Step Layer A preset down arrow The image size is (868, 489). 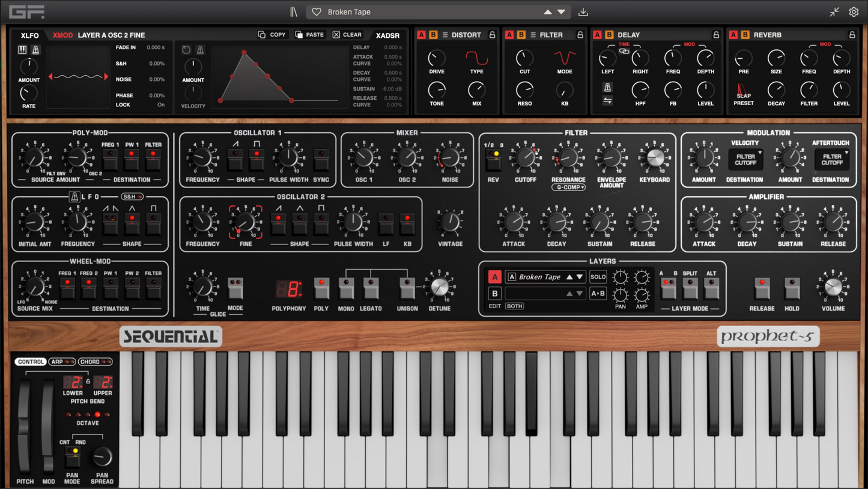[580, 277]
